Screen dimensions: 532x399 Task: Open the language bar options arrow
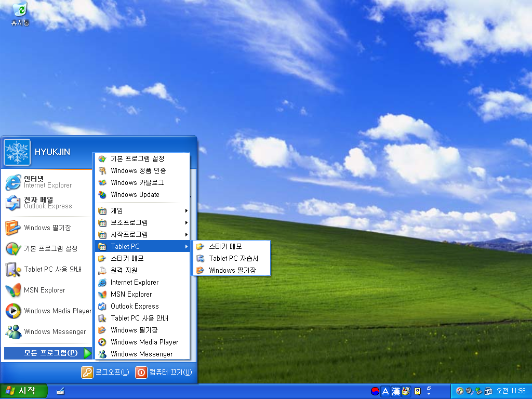pos(429,394)
